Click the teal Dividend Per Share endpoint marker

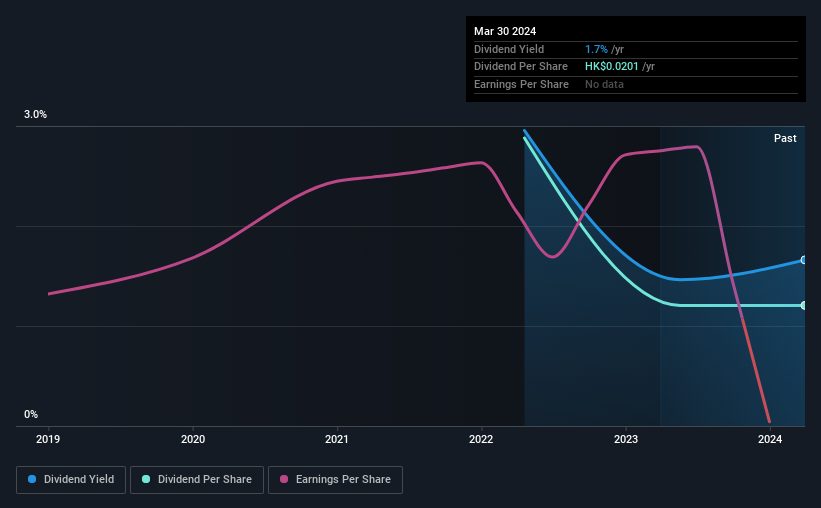coord(803,305)
